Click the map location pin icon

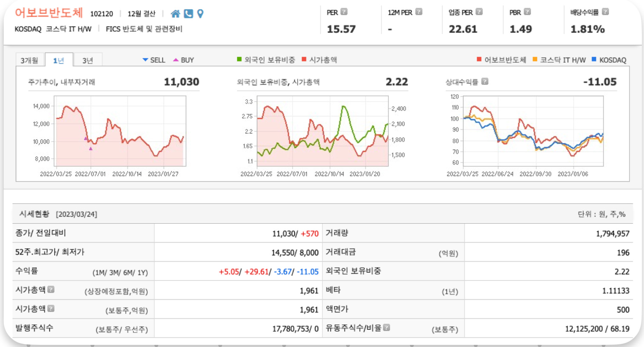coord(200,14)
